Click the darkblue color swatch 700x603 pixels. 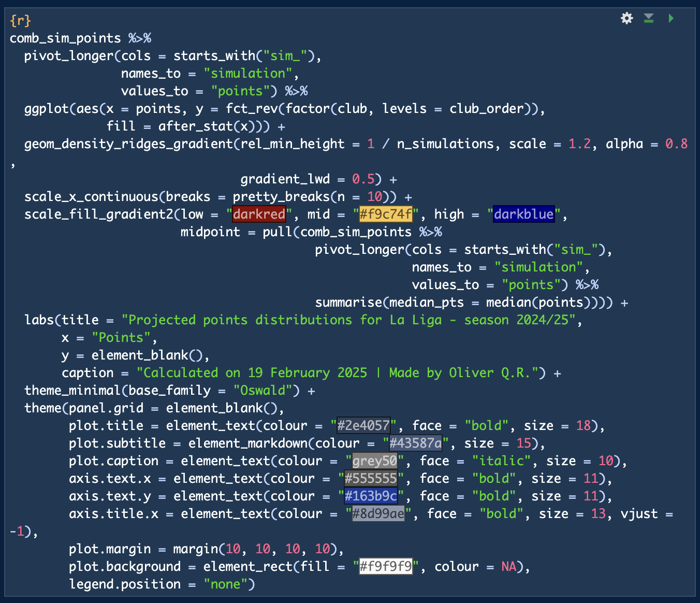point(523,214)
